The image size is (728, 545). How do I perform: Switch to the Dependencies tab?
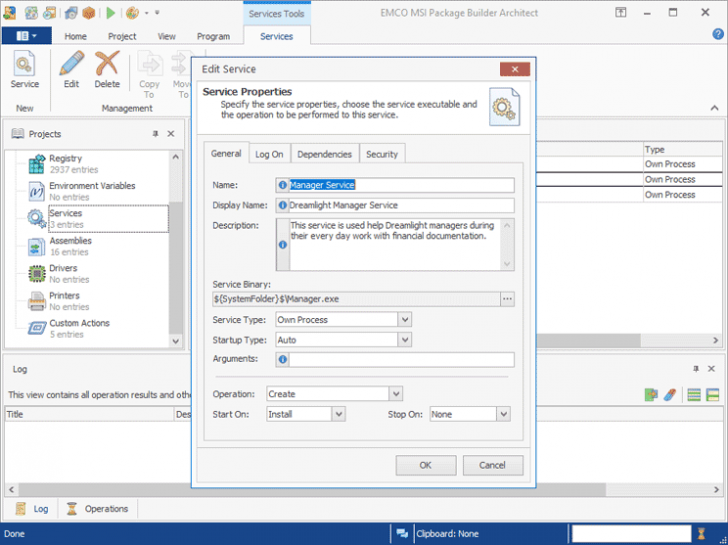point(325,154)
